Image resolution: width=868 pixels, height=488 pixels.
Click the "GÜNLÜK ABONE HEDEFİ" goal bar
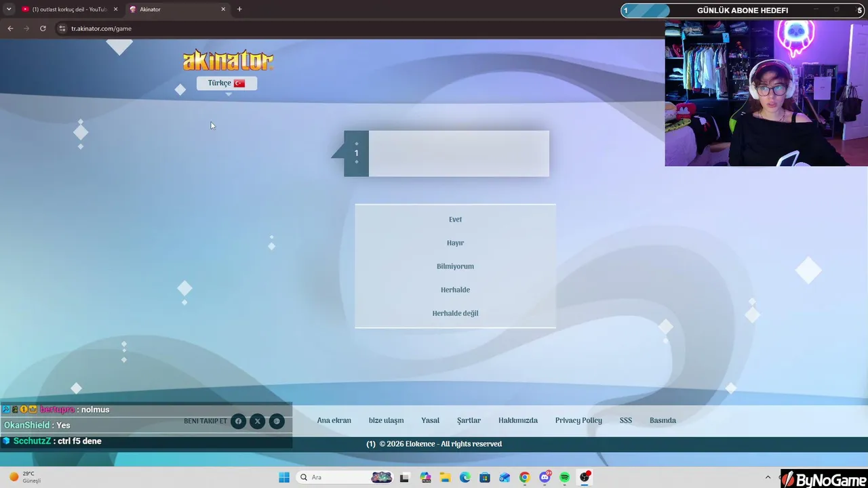[x=744, y=10]
